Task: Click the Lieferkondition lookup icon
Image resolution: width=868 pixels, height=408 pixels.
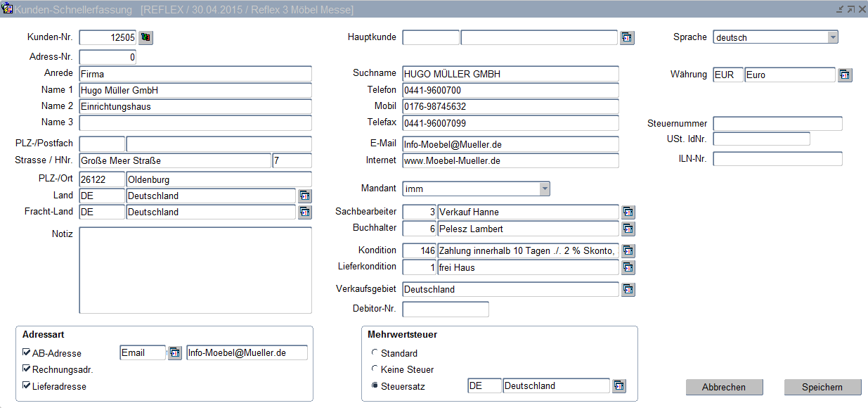Action: [x=628, y=267]
